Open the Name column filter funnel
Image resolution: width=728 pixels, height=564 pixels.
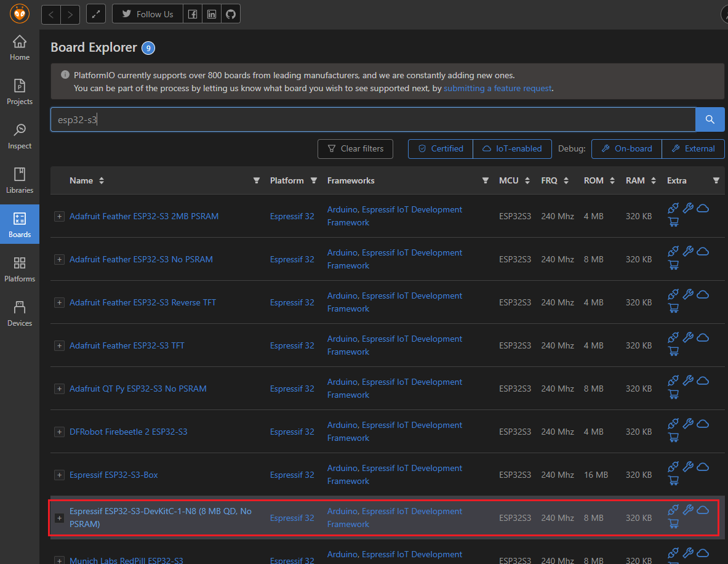coord(256,180)
